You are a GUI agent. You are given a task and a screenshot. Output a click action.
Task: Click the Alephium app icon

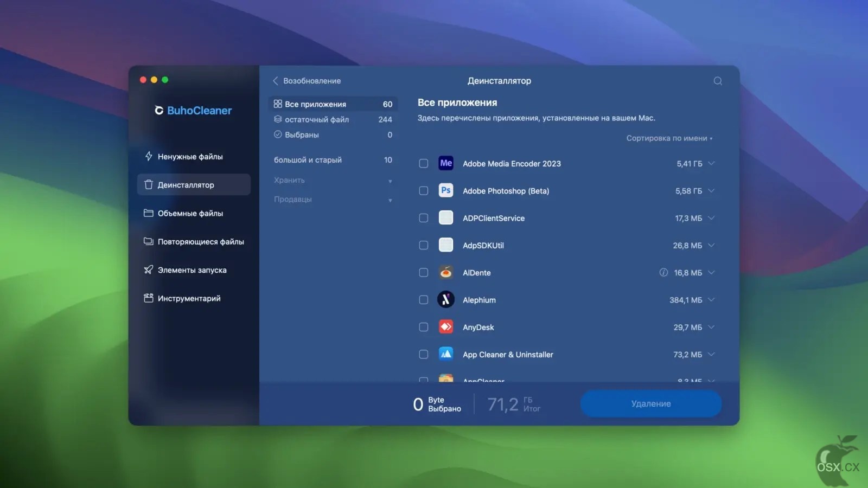point(446,299)
